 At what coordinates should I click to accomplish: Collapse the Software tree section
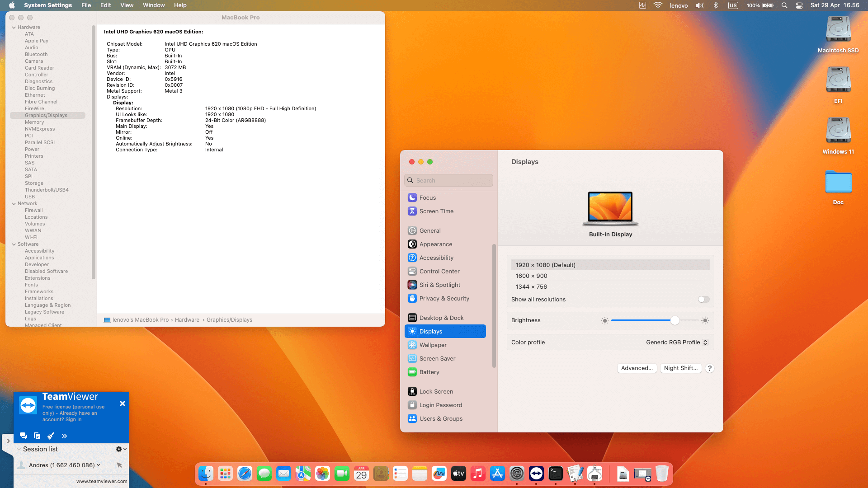[14, 244]
